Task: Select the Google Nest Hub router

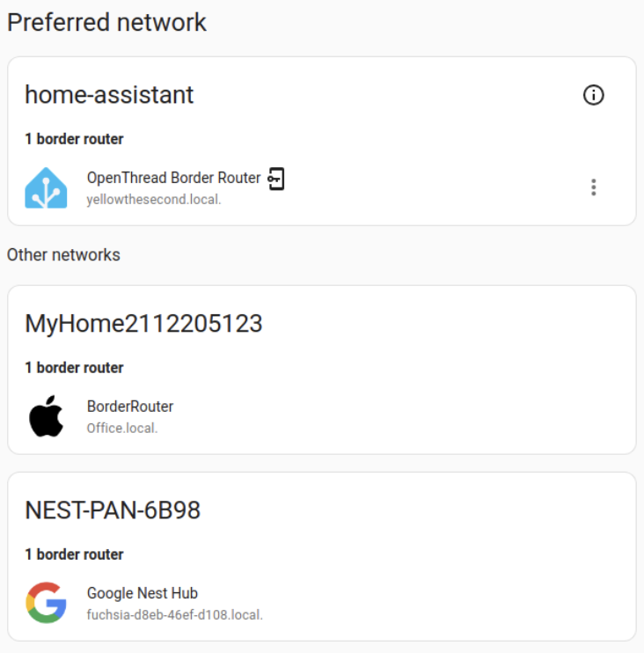Action: pos(143,593)
